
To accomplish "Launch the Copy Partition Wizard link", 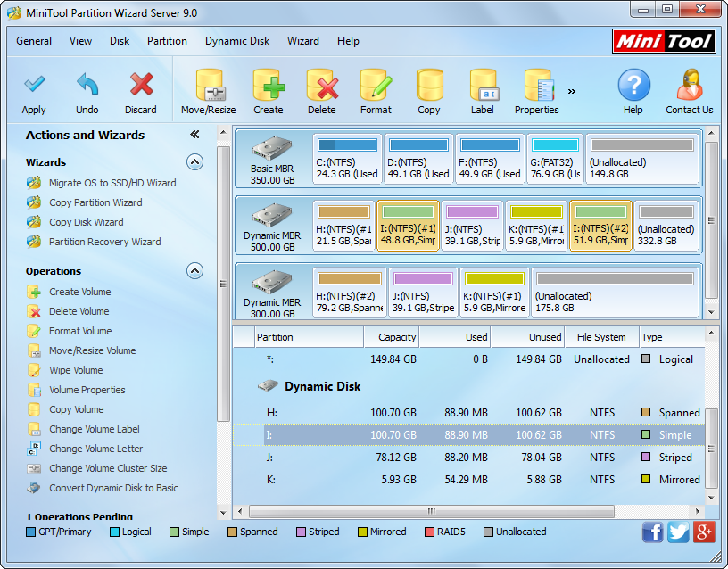I will 95,202.
